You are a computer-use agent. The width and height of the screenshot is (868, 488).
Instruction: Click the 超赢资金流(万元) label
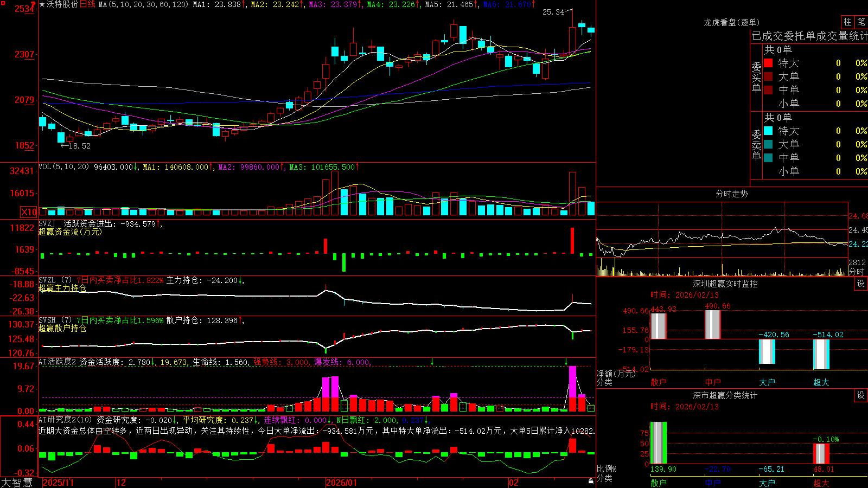(70, 232)
